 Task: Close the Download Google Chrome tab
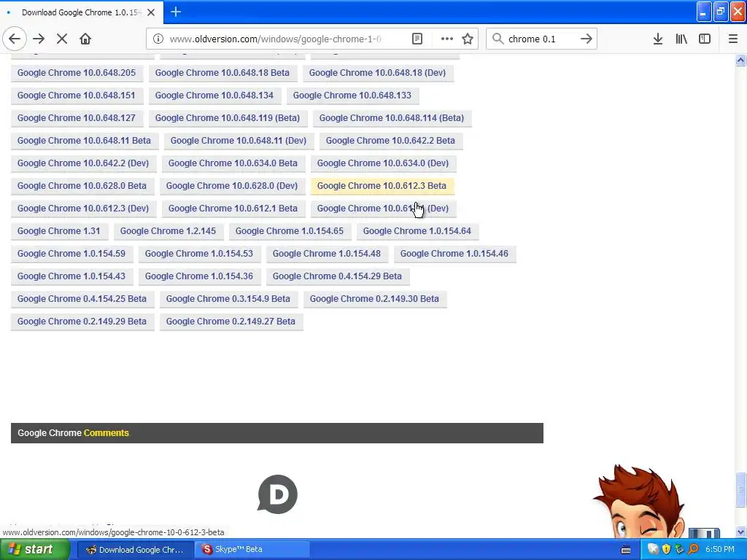coord(151,12)
